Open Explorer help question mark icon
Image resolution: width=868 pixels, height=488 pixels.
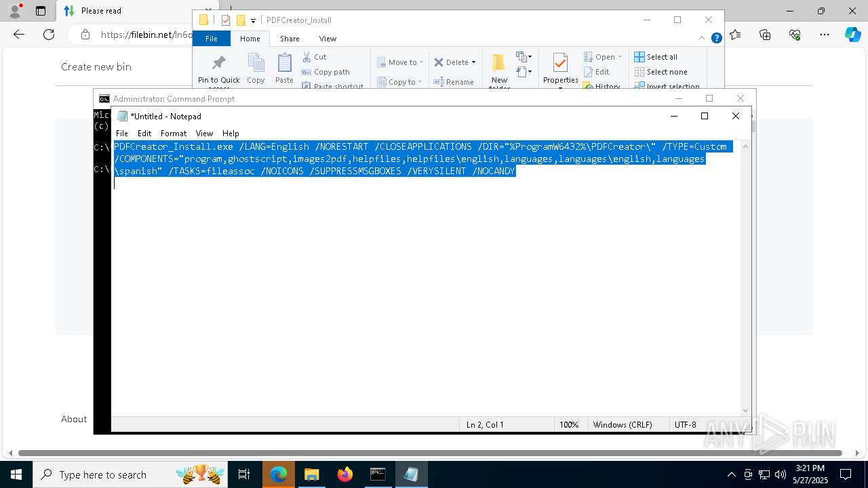click(716, 38)
